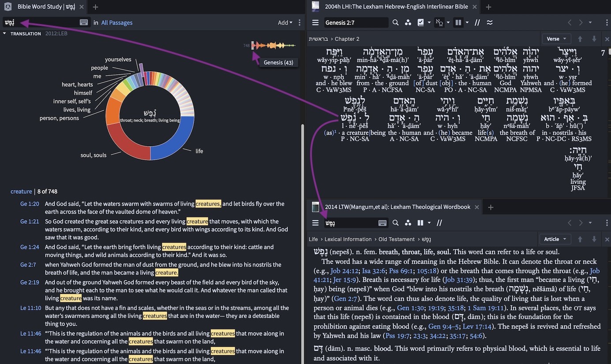Click the 'Lexical Information' breadcrumb

pos(348,239)
